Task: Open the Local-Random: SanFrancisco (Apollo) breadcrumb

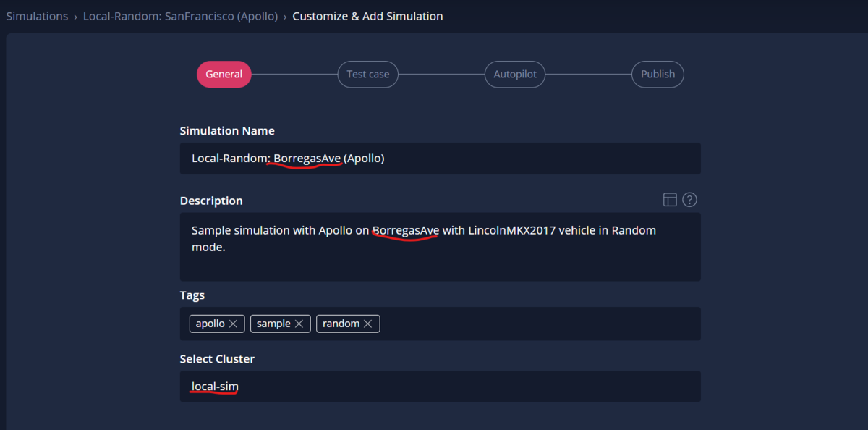Action: pos(180,16)
